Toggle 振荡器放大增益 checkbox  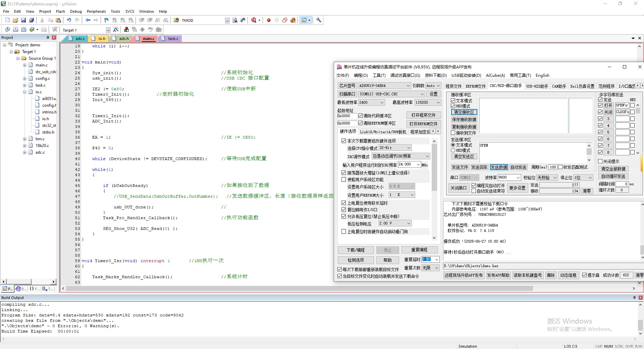click(x=343, y=173)
